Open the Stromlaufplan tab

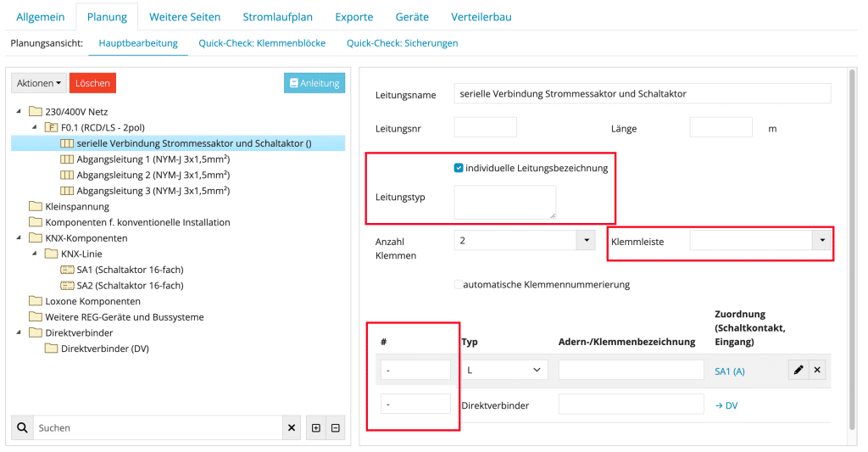point(278,17)
